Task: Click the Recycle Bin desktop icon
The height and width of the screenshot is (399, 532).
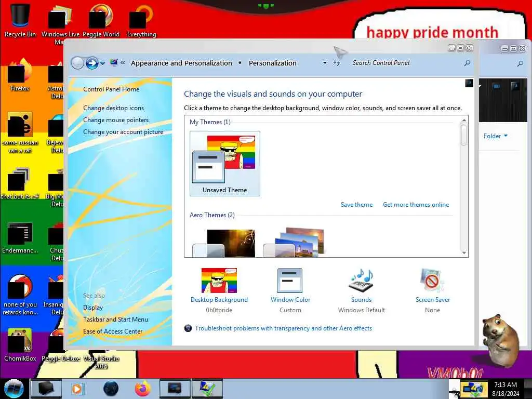Action: click(20, 20)
